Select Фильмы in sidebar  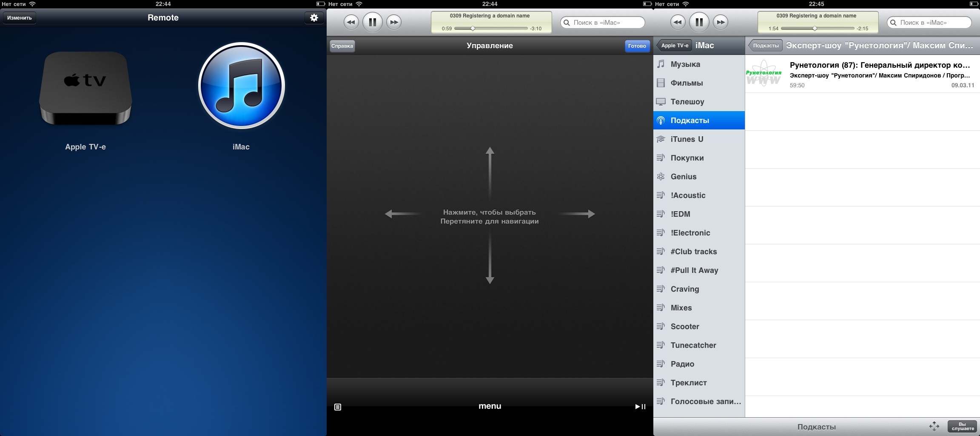[x=699, y=83]
